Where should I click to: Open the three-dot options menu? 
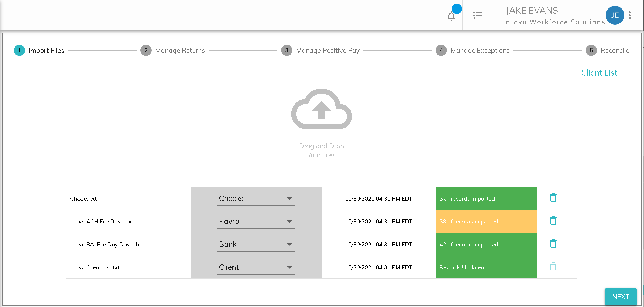630,15
